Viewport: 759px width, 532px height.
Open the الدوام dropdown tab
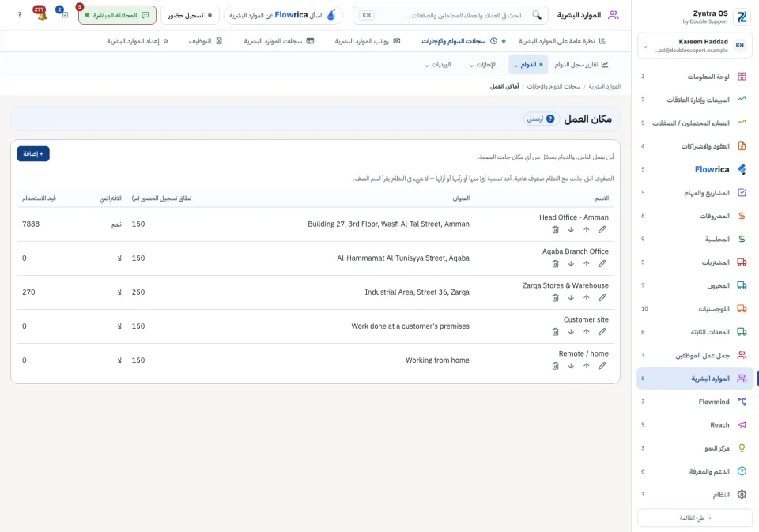[528, 64]
